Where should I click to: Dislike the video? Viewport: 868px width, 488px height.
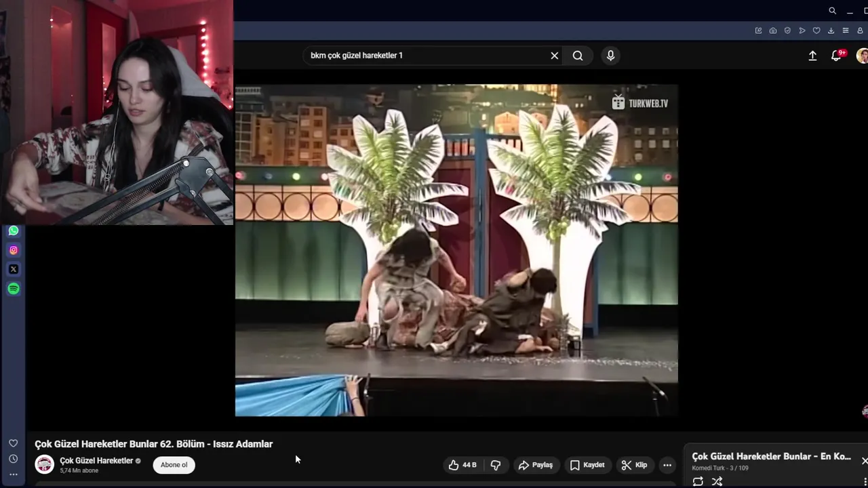click(x=496, y=465)
